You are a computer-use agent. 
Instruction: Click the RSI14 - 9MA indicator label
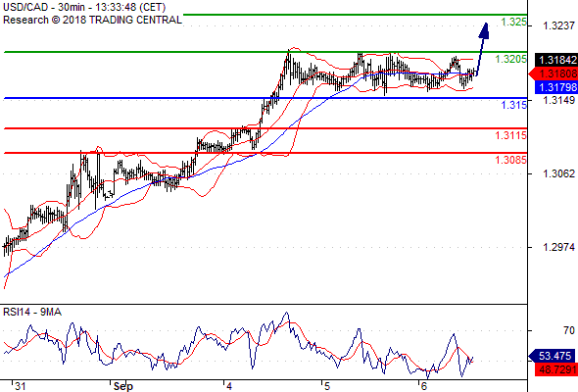[32, 312]
